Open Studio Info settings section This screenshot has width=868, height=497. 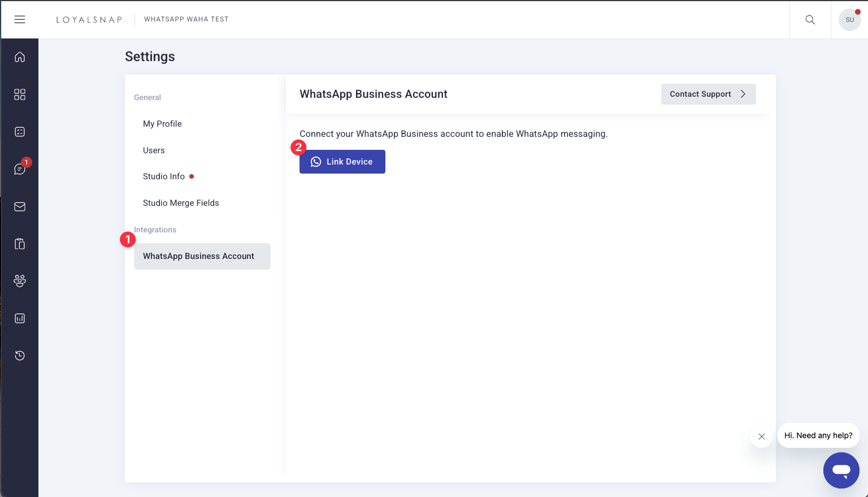pos(164,176)
